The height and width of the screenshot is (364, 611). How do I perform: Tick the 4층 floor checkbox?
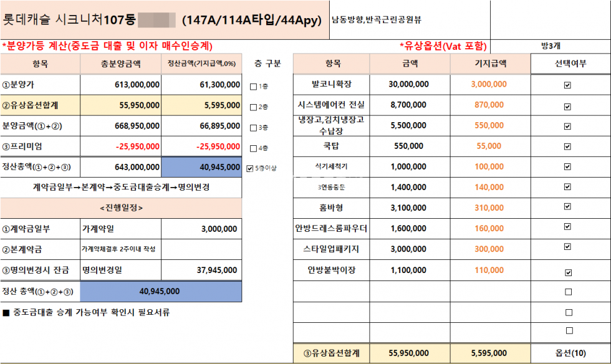(x=253, y=148)
